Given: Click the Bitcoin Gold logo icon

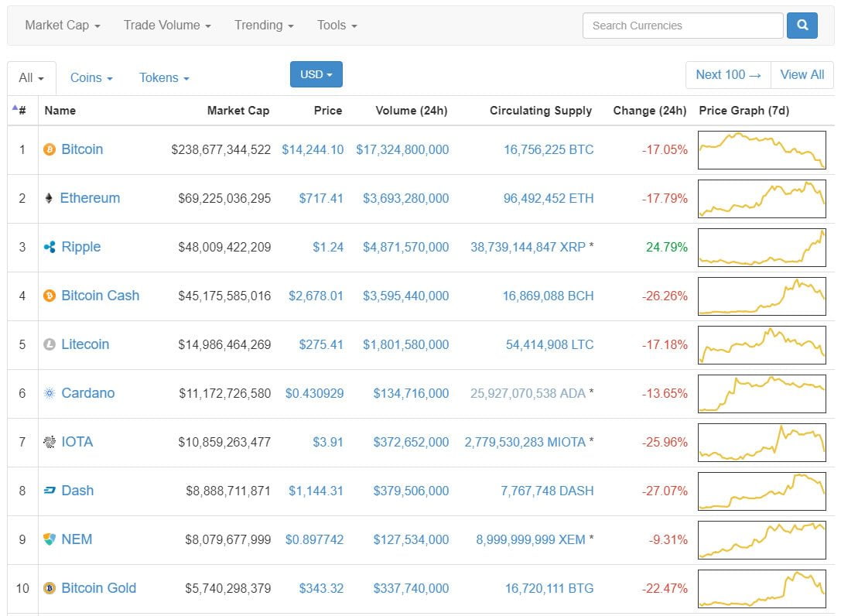Looking at the screenshot, I should click(x=50, y=588).
